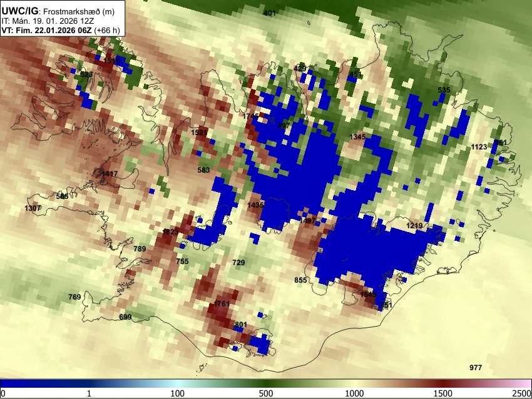
Task: Select the map value "429"
Action: pyautogui.click(x=300, y=68)
